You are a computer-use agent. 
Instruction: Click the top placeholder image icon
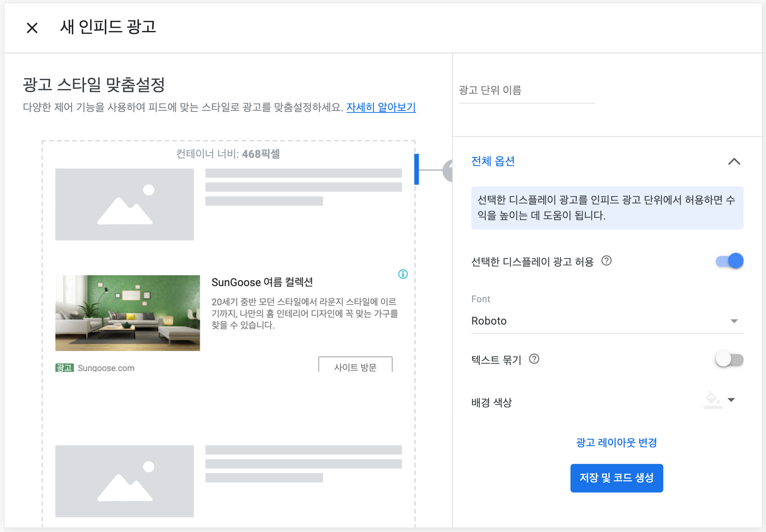click(124, 204)
